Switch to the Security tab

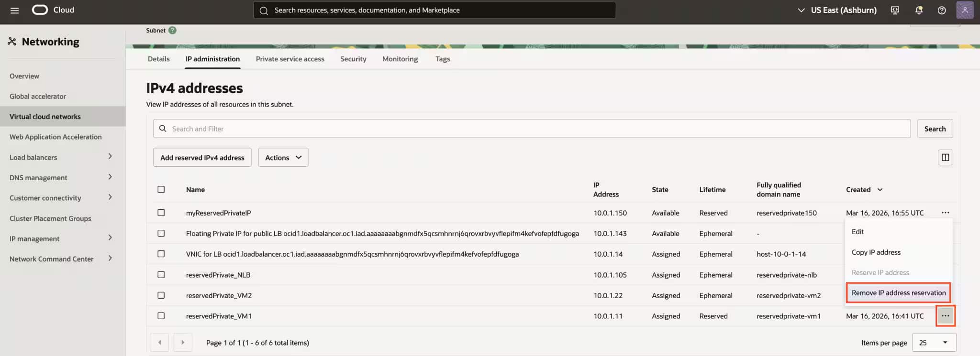pos(353,59)
